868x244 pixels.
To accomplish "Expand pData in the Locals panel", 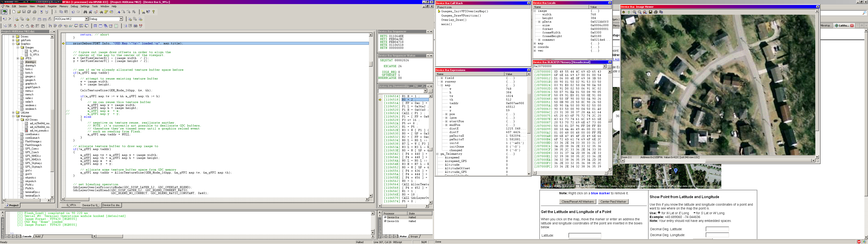I will tap(539, 22).
